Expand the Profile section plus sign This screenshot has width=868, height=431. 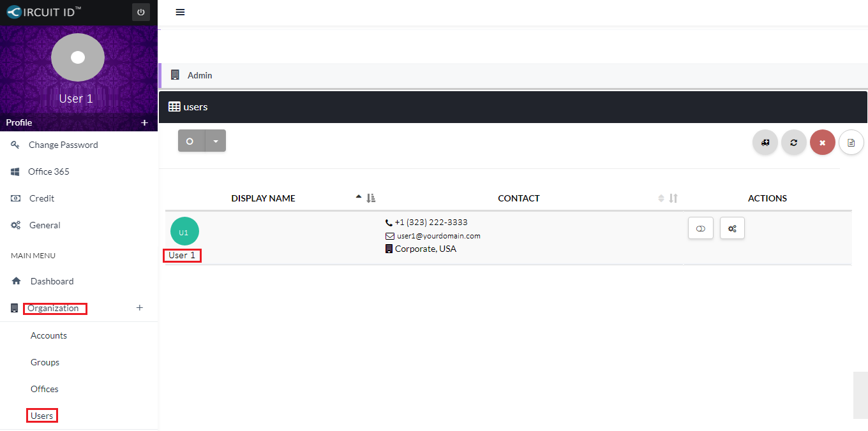tap(144, 122)
